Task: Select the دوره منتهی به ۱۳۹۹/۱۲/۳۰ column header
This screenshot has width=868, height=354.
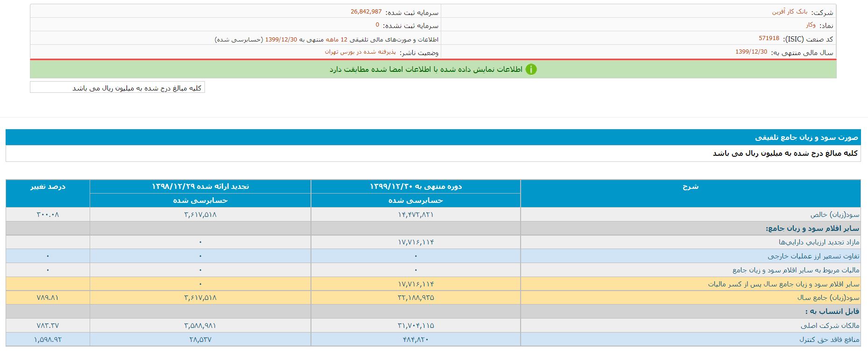Action: click(x=416, y=187)
